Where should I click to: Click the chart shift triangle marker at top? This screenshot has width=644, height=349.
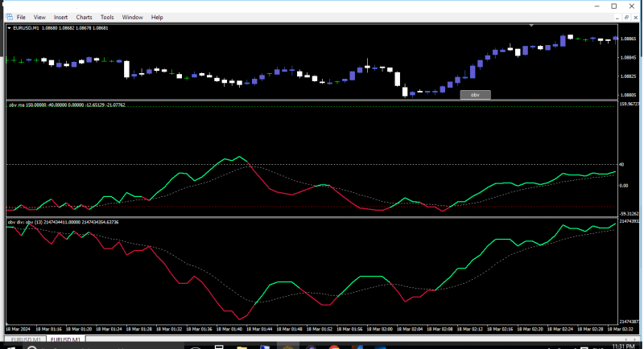[531, 26]
